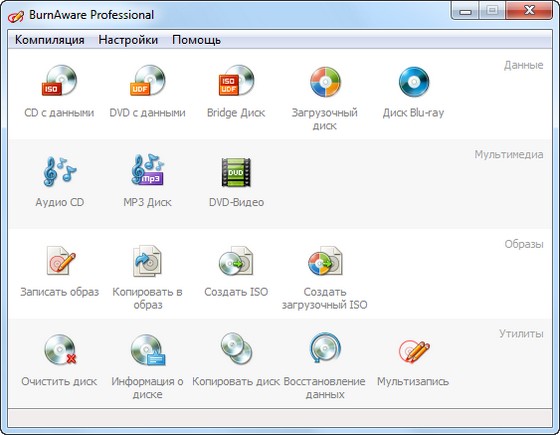This screenshot has height=435, width=560.
Task: Launch the Очистить диск erase icon
Action: [x=60, y=350]
